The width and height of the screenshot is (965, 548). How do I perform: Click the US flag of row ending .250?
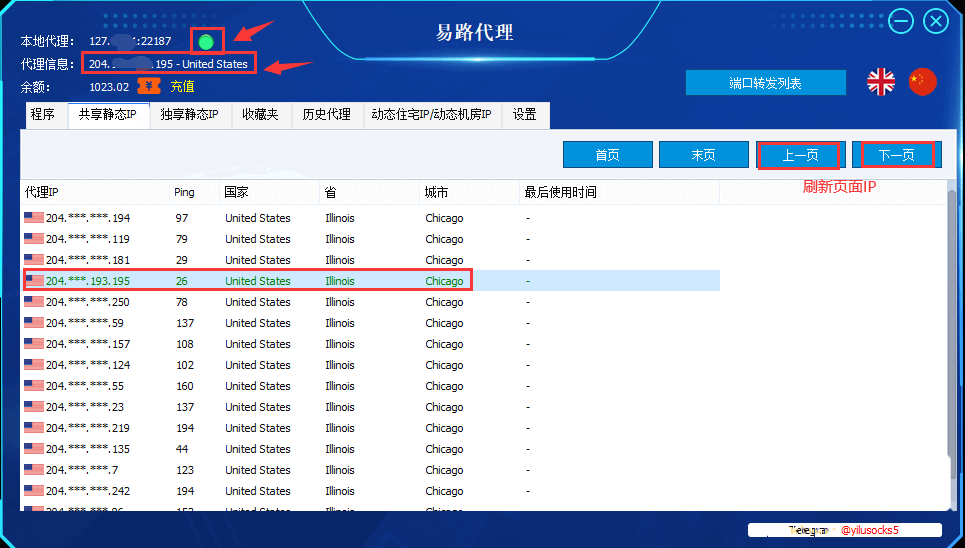[x=34, y=301]
